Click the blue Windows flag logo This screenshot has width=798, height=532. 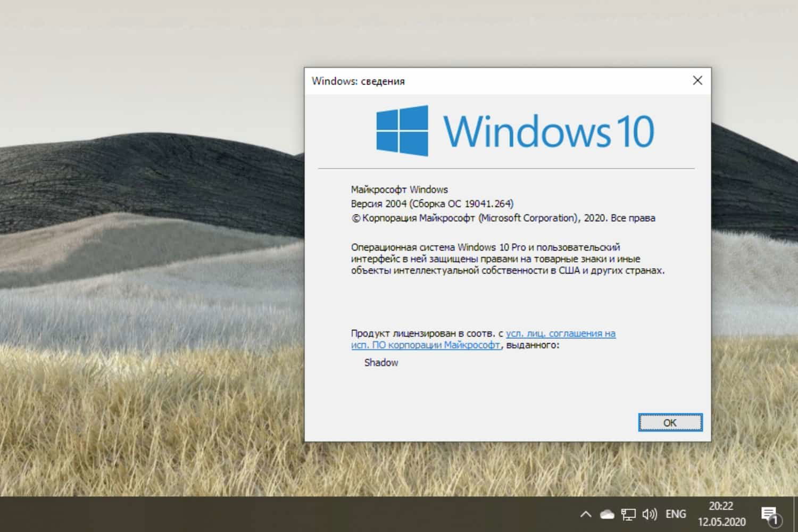pyautogui.click(x=402, y=129)
